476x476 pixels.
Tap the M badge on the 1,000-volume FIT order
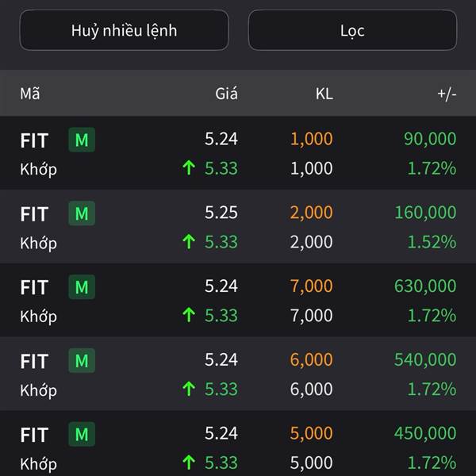click(82, 140)
